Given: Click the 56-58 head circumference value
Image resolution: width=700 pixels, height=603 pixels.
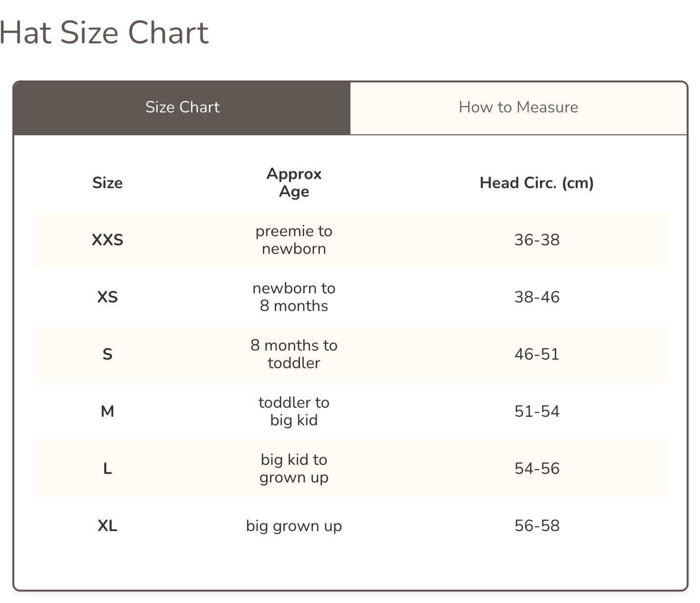Looking at the screenshot, I should tap(537, 526).
